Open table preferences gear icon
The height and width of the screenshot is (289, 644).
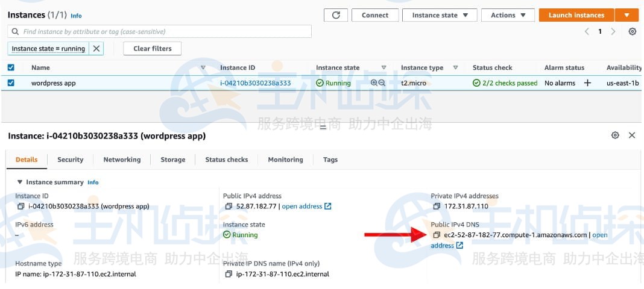(x=633, y=31)
